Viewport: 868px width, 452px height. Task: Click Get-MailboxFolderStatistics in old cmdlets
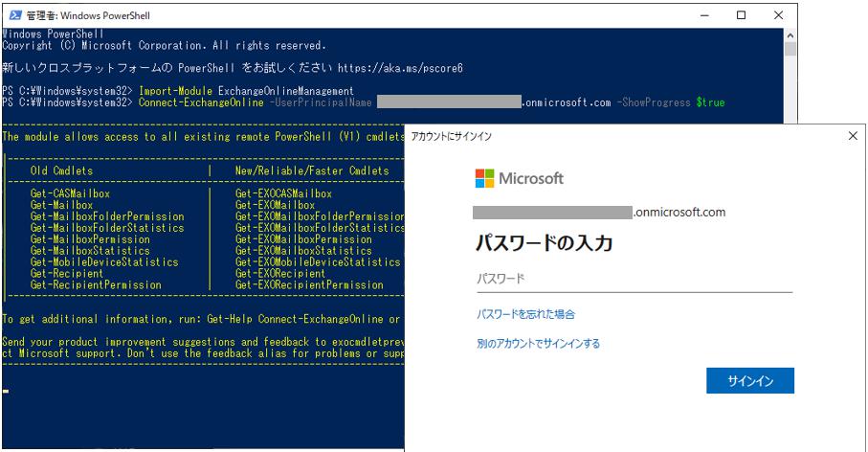coord(107,228)
